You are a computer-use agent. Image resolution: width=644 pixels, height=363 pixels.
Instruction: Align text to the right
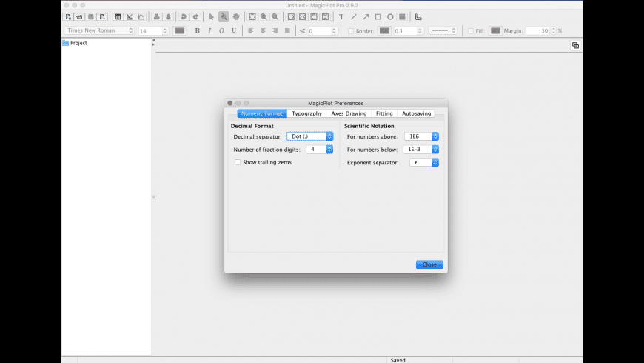coord(275,31)
